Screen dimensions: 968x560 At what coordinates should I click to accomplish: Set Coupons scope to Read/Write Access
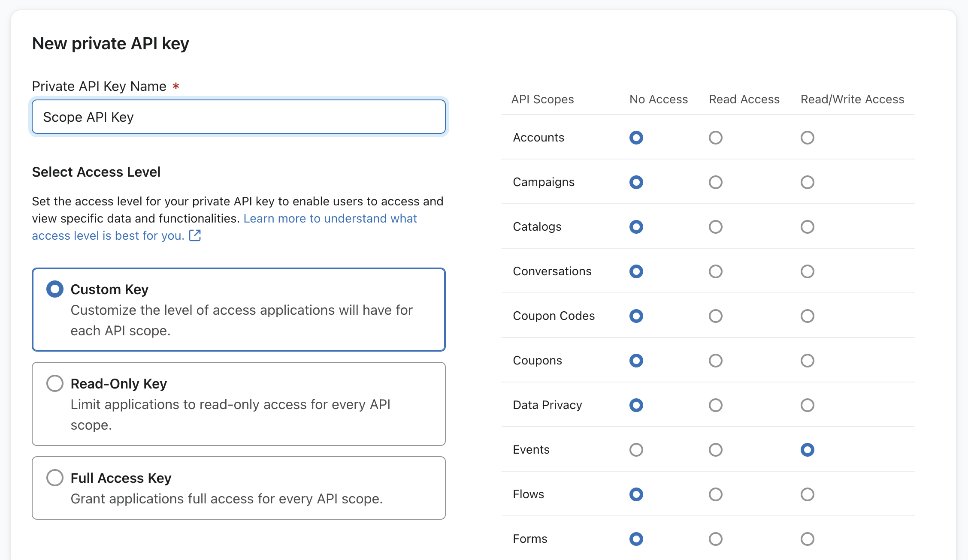click(x=807, y=361)
